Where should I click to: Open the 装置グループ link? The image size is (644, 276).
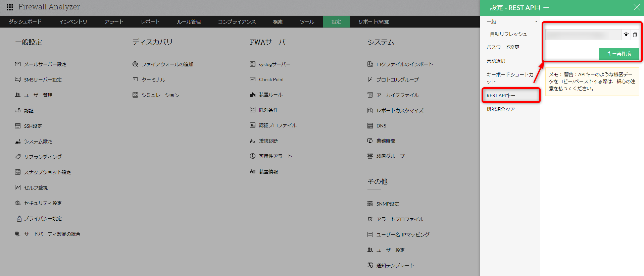pyautogui.click(x=391, y=156)
